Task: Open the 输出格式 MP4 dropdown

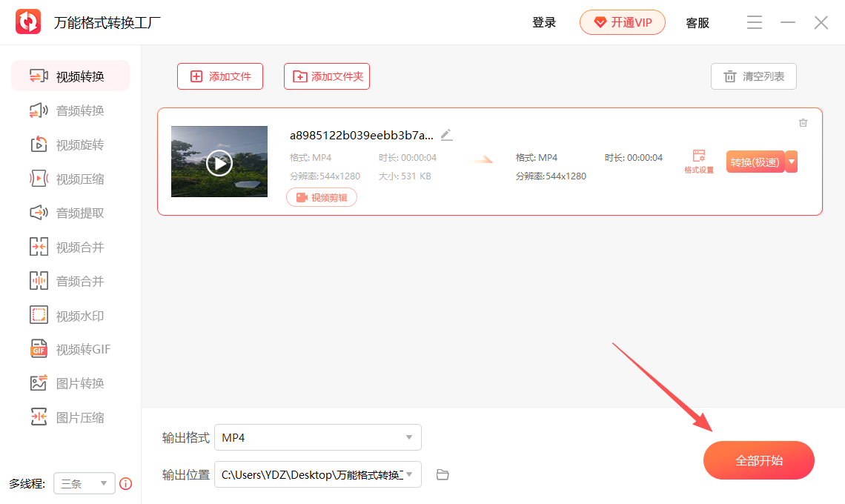Action: pos(317,437)
